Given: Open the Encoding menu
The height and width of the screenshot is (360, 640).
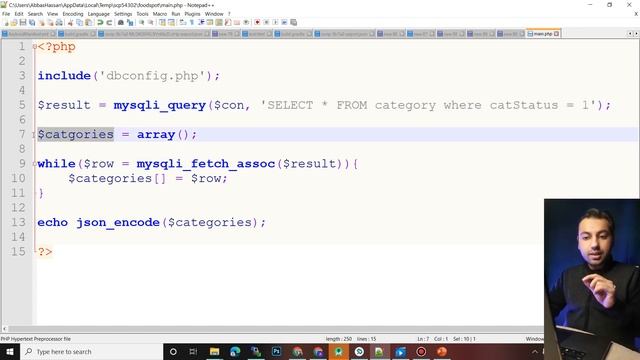Looking at the screenshot, I should pos(73,14).
